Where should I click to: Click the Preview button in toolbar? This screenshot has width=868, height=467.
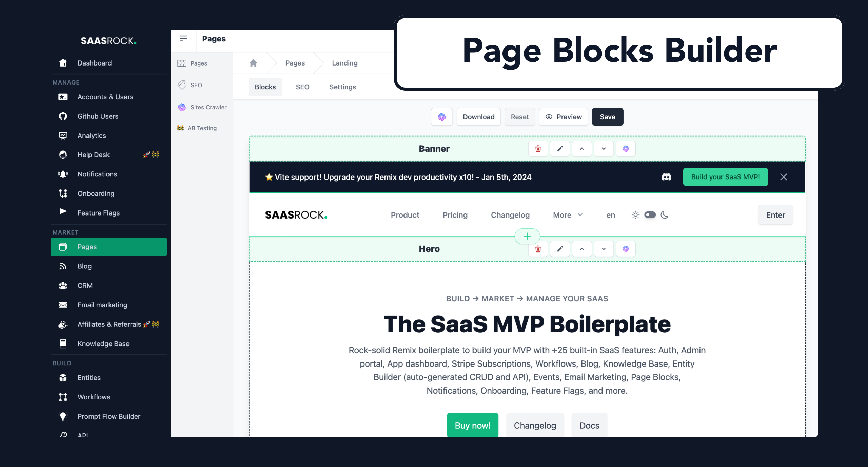click(564, 117)
